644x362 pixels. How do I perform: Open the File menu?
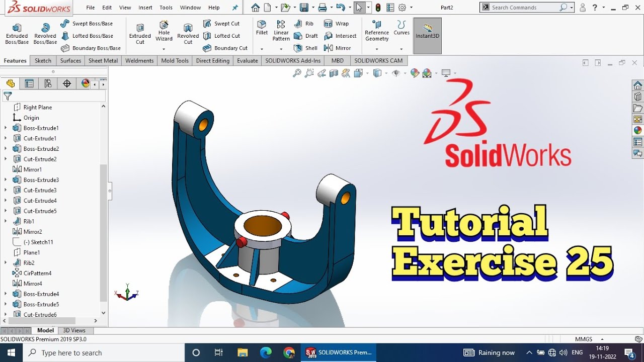[91, 8]
